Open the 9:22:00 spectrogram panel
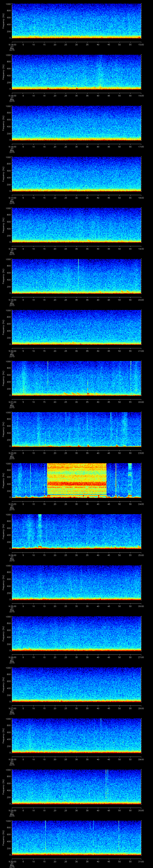The height and width of the screenshot is (868, 153). (x=76, y=430)
